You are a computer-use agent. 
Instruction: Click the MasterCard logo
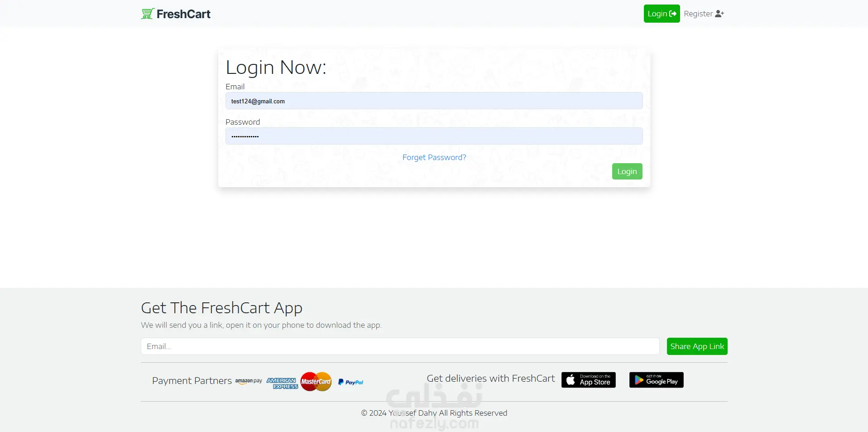click(316, 381)
